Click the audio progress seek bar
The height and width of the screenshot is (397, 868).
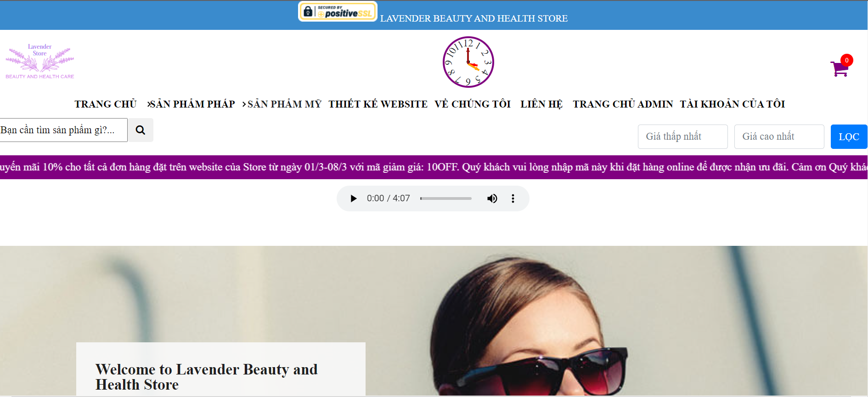tap(446, 198)
